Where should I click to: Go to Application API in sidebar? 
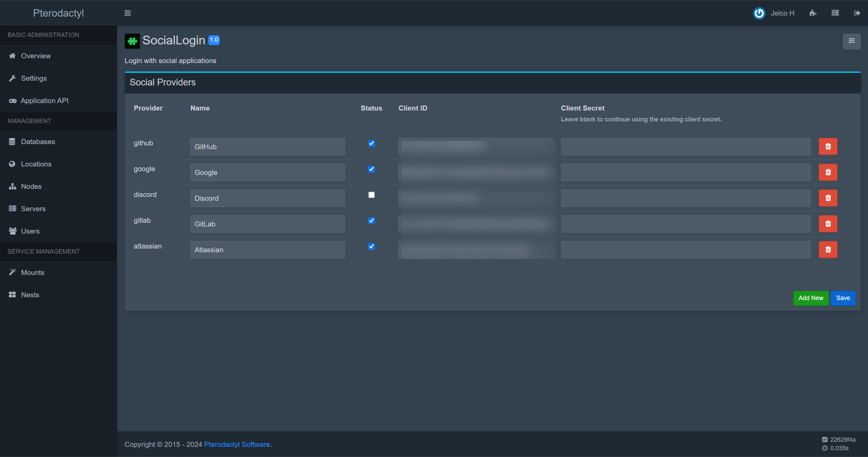44,101
